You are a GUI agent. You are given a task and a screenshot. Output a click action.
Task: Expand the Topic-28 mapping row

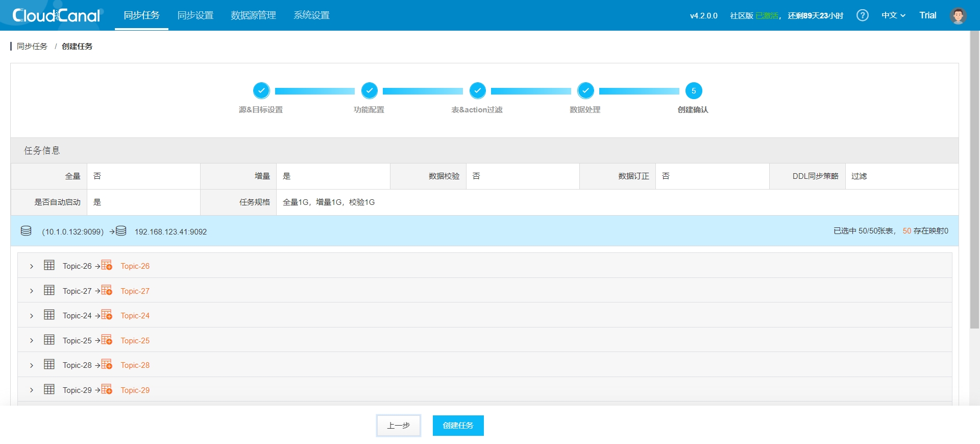pyautogui.click(x=32, y=365)
